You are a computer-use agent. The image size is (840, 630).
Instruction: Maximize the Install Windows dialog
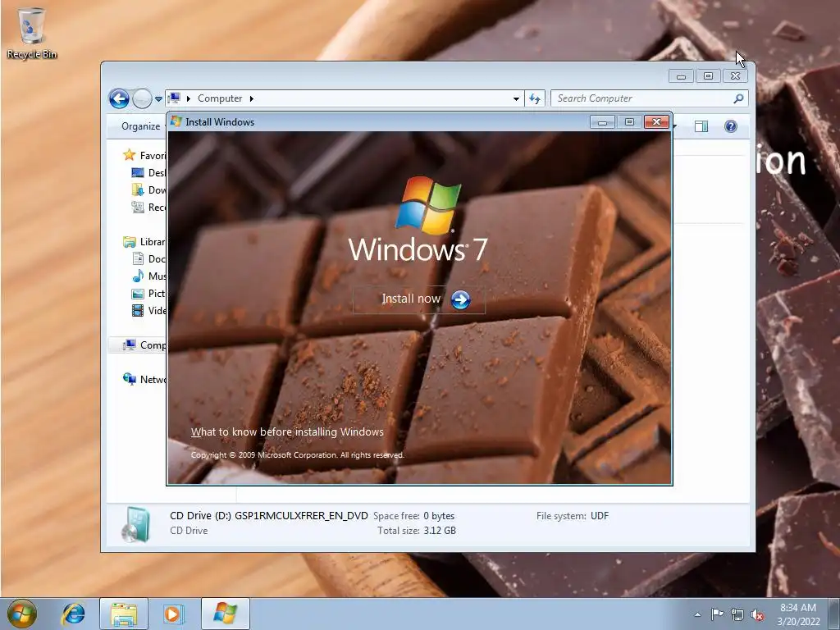(x=629, y=122)
